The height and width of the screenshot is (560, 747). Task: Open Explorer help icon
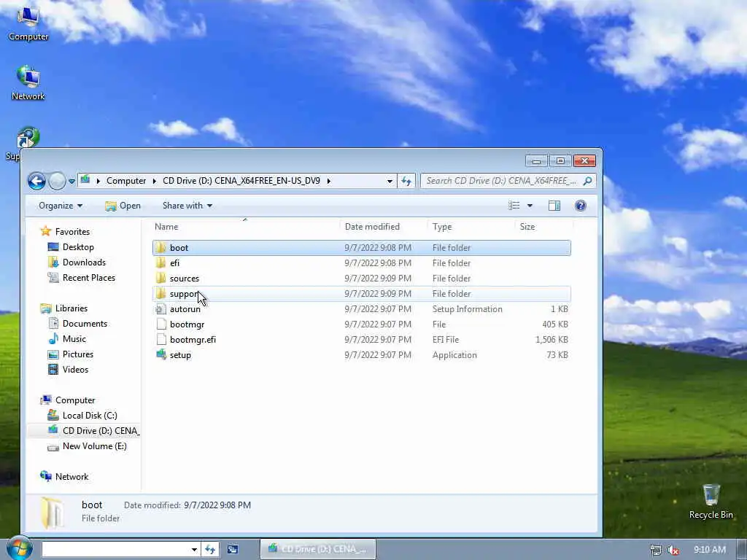(x=580, y=206)
